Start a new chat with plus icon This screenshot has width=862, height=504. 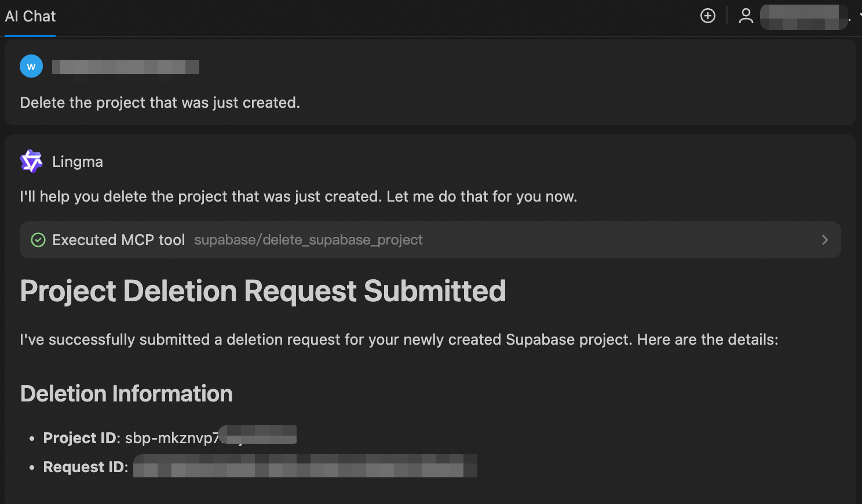[x=708, y=16]
